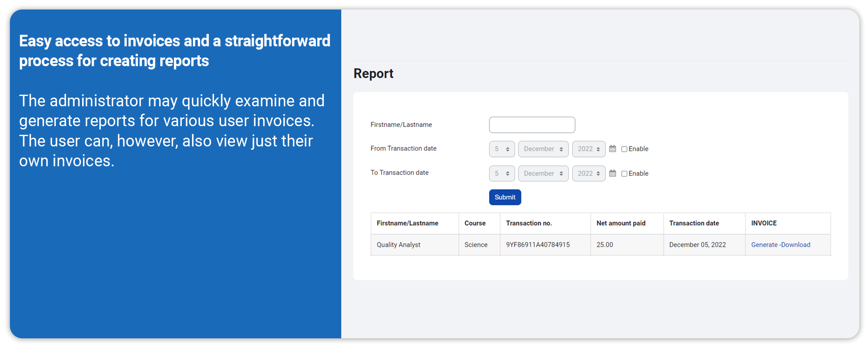Open the To Transaction date calendar picker

point(612,173)
